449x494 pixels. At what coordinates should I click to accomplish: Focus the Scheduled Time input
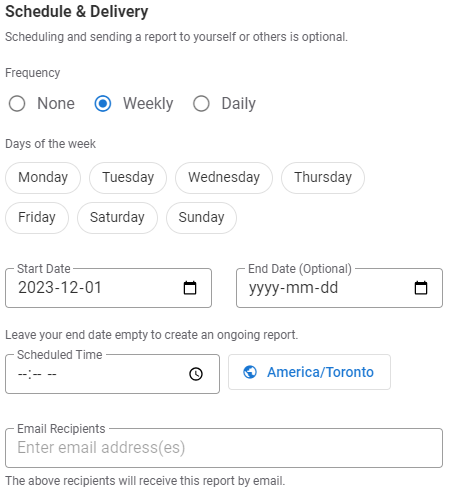[112, 374]
